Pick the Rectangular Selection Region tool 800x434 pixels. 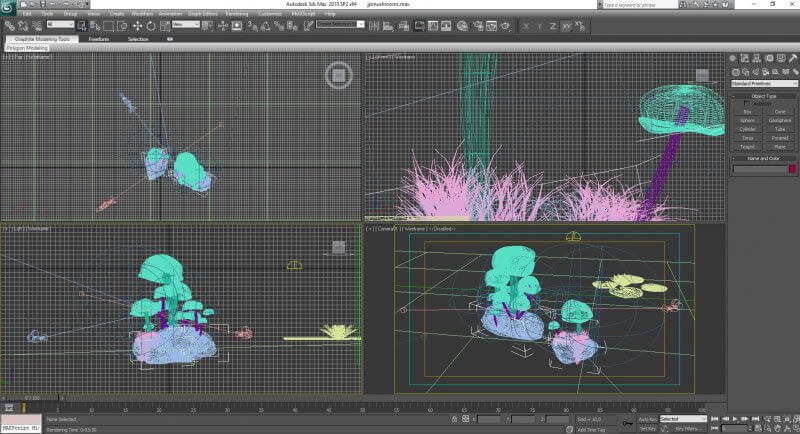click(108, 25)
